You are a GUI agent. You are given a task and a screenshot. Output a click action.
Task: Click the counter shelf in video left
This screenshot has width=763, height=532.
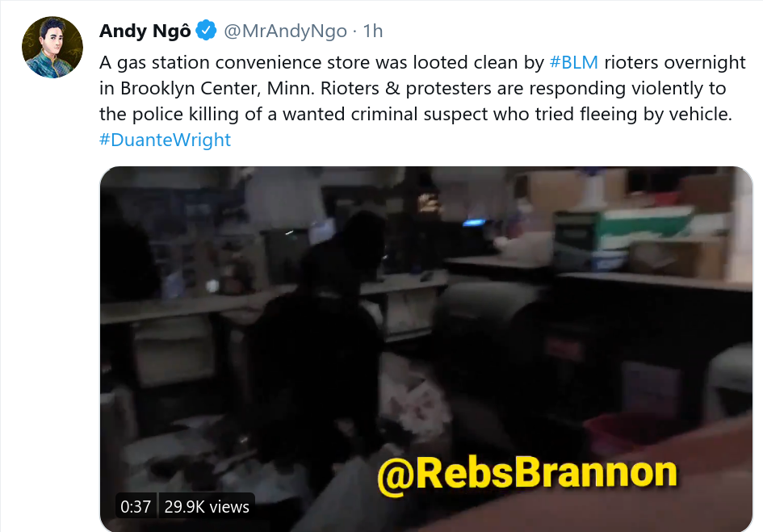pos(180,307)
